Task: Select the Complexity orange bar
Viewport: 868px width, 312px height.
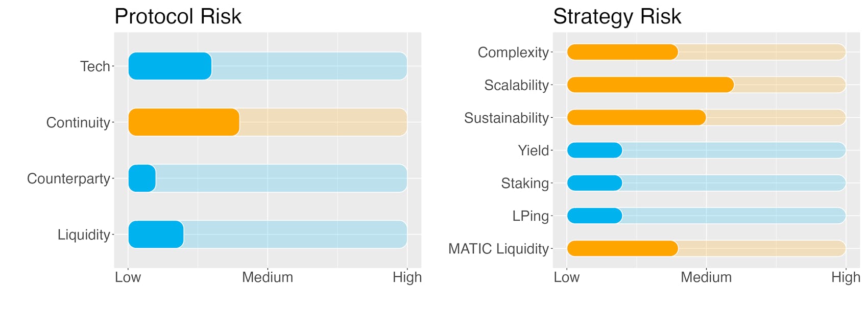Action: click(x=622, y=52)
